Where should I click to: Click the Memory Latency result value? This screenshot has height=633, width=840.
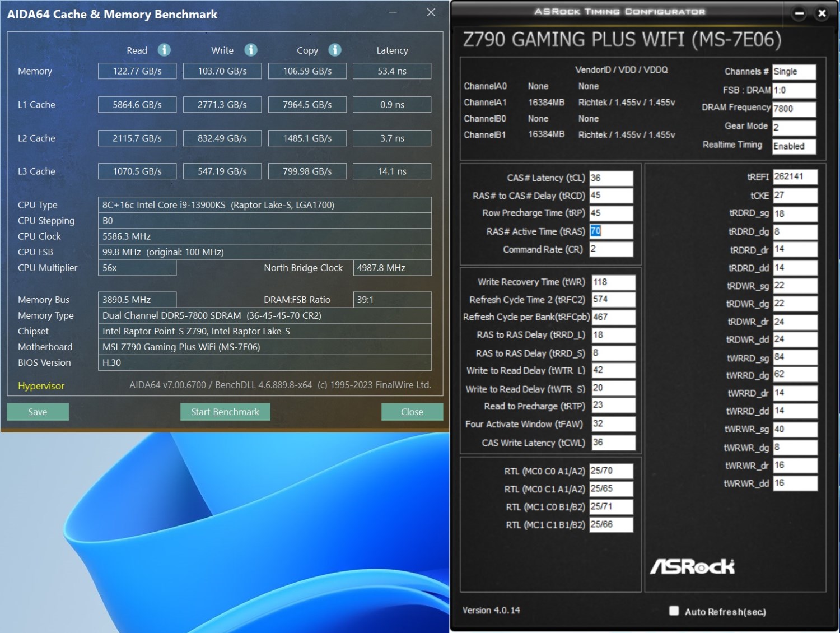coord(392,71)
